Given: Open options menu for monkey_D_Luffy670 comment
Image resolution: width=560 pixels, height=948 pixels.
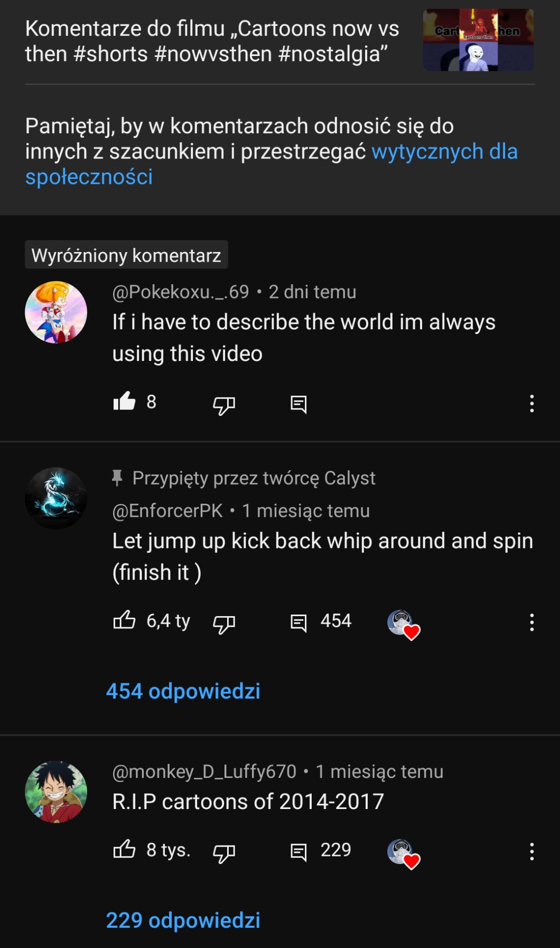Looking at the screenshot, I should (531, 851).
